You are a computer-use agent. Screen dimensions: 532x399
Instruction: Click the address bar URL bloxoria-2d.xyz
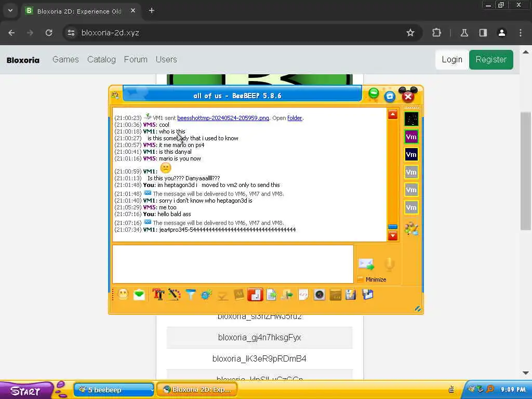click(110, 33)
